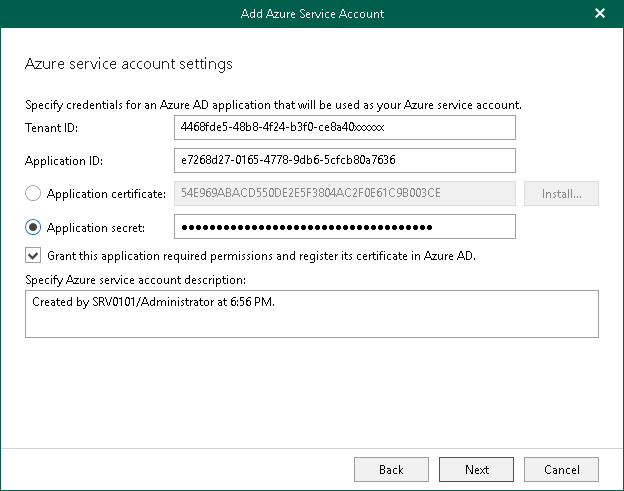Toggle the Grant permissions checkbox
This screenshot has width=624, height=491.
tap(34, 255)
